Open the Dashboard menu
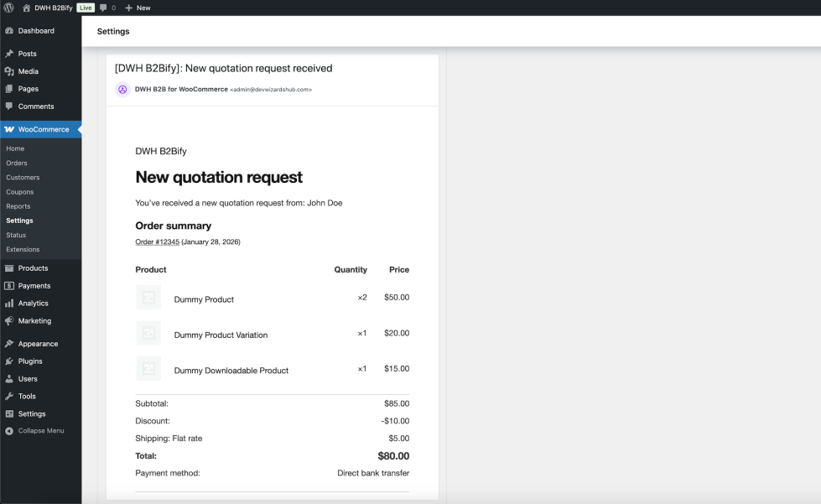Screen dimensions: 821x504 tap(35, 31)
